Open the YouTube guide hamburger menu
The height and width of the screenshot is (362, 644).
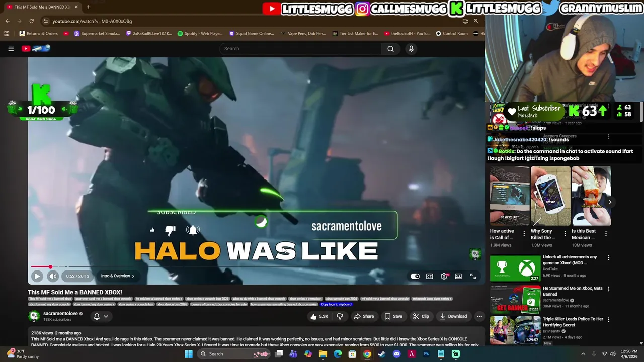coord(11,49)
